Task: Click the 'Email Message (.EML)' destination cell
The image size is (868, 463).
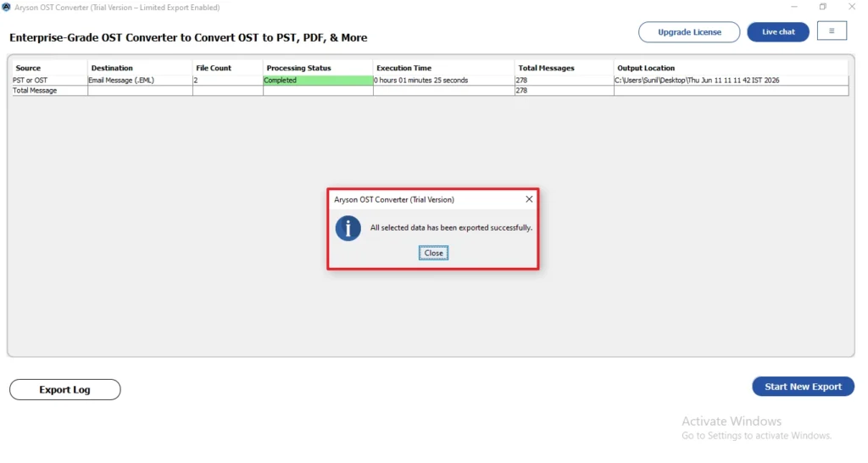Action: (140, 81)
